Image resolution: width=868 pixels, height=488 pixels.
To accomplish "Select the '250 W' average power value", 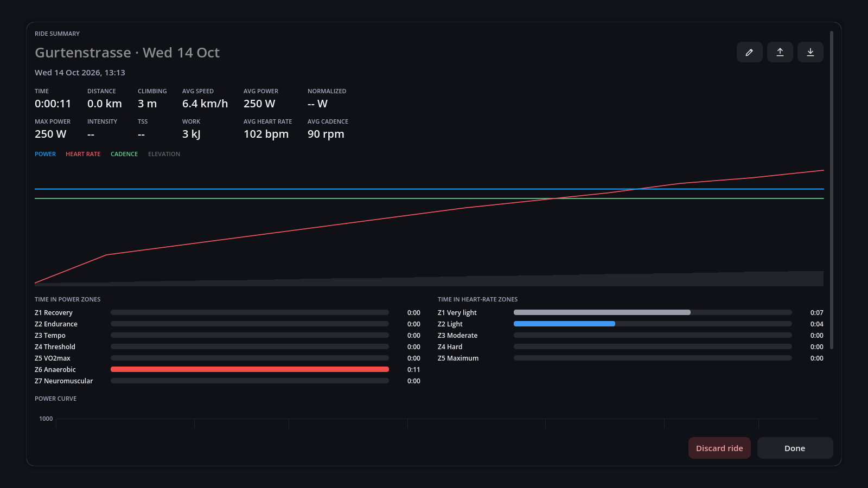I will (x=259, y=104).
